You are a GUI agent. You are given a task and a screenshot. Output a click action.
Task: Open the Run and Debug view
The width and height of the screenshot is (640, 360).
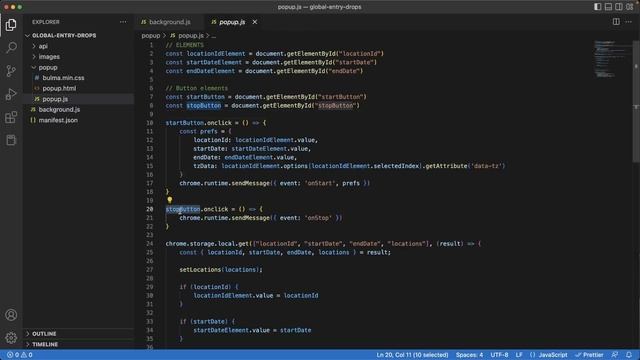pyautogui.click(x=11, y=94)
